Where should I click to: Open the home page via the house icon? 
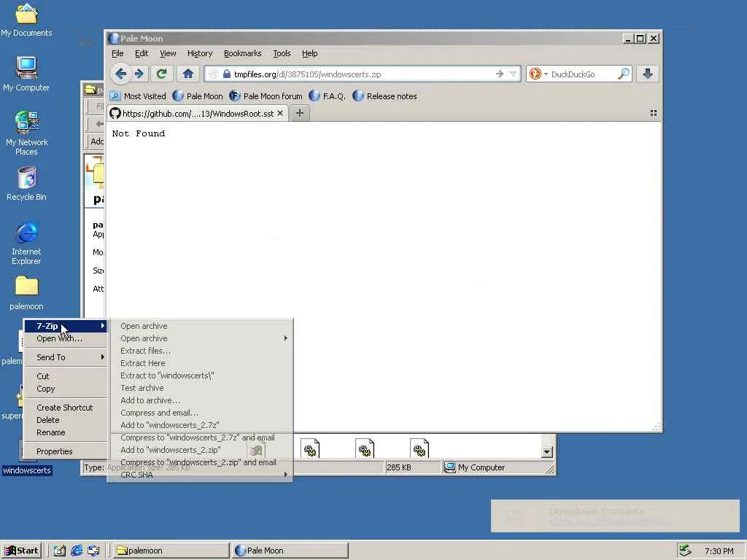coord(188,74)
